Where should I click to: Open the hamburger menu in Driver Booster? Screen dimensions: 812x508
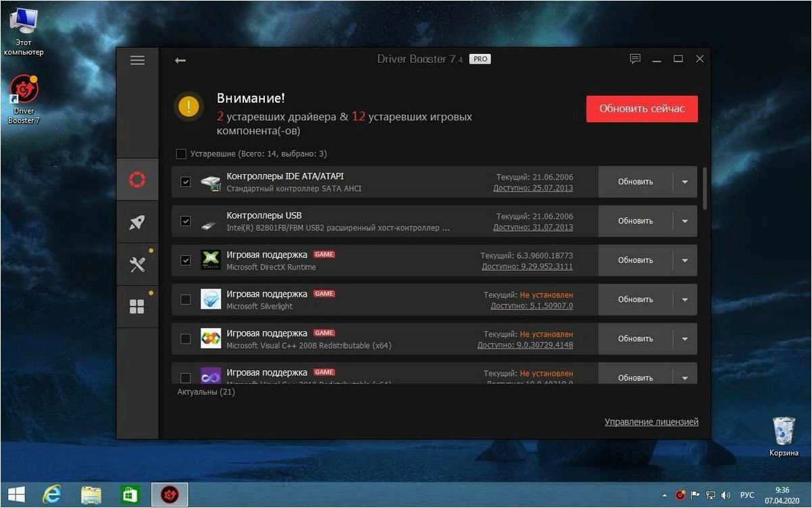[137, 60]
